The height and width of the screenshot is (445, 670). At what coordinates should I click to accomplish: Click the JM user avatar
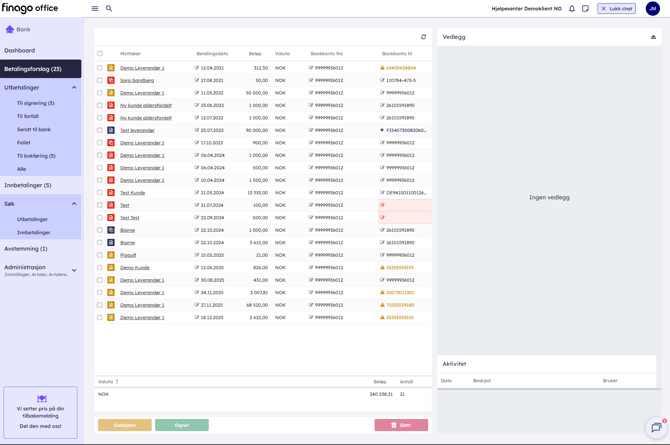[652, 9]
